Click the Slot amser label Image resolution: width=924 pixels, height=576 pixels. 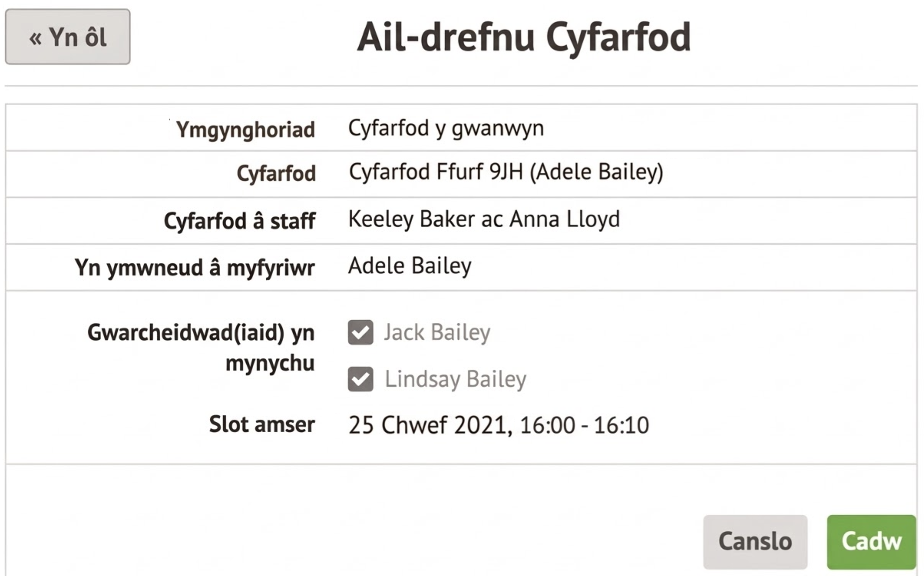pyautogui.click(x=262, y=424)
